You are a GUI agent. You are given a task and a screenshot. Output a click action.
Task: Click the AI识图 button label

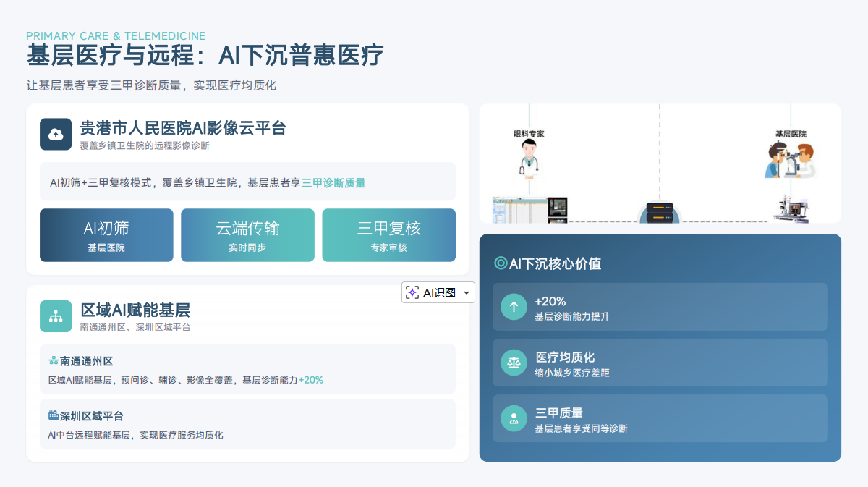point(439,292)
